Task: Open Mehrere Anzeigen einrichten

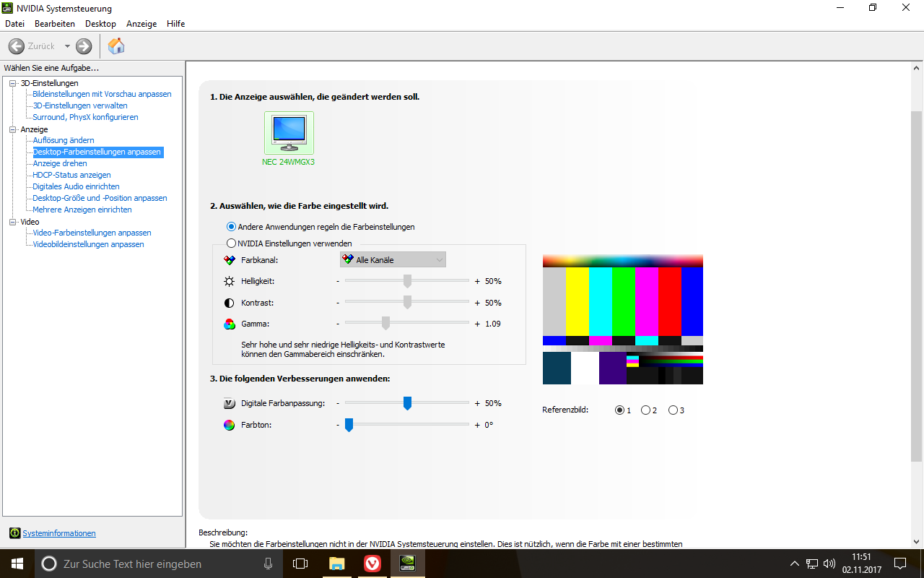Action: point(82,210)
